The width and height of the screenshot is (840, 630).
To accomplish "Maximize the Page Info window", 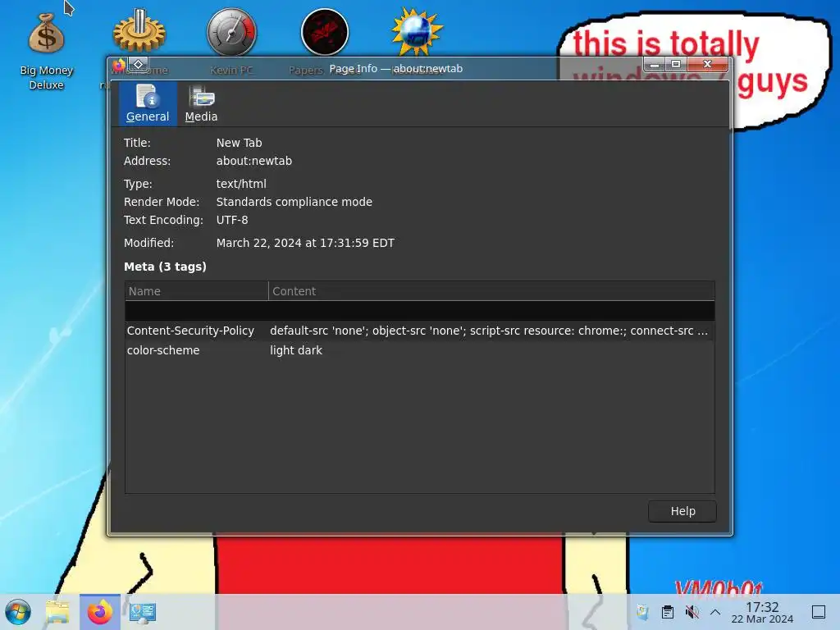I will [676, 65].
